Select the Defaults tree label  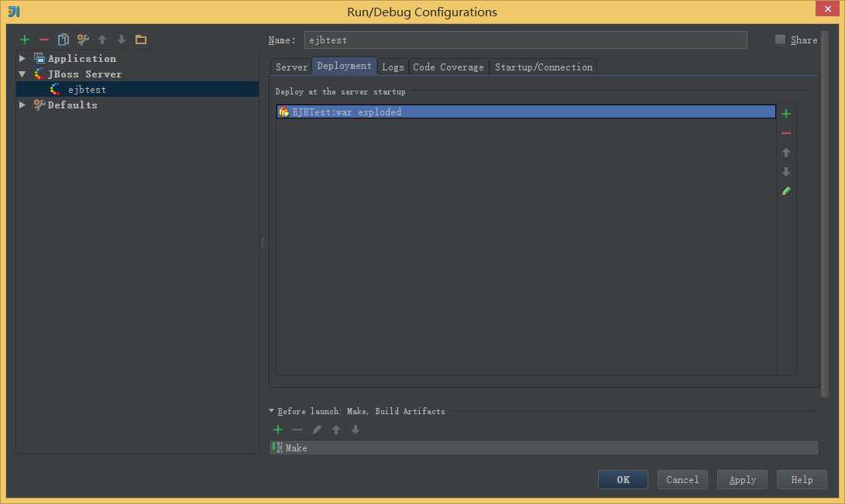pos(73,105)
